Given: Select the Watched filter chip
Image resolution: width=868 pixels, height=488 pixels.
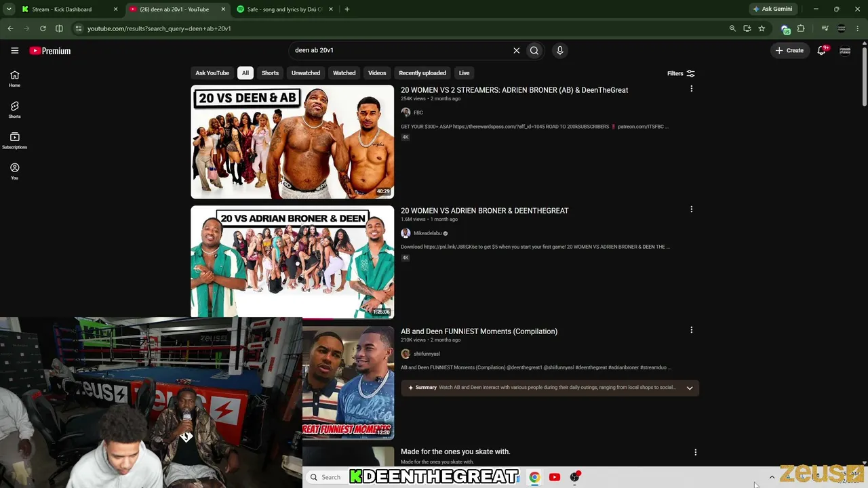Looking at the screenshot, I should 344,73.
